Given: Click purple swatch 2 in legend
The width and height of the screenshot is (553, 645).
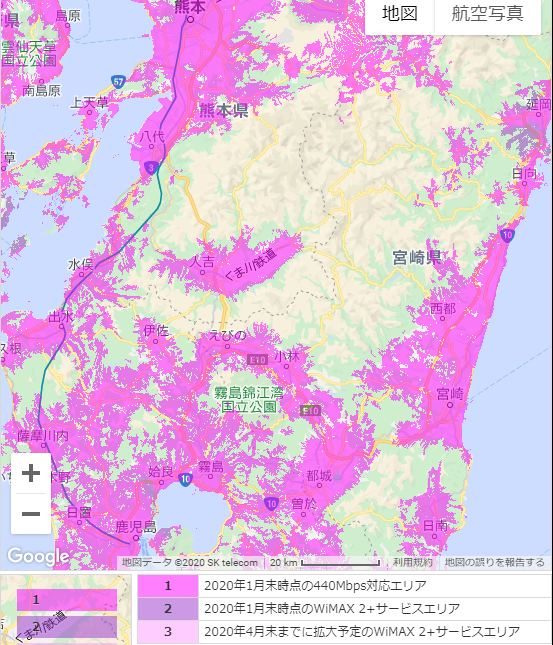Looking at the screenshot, I should coord(168,609).
